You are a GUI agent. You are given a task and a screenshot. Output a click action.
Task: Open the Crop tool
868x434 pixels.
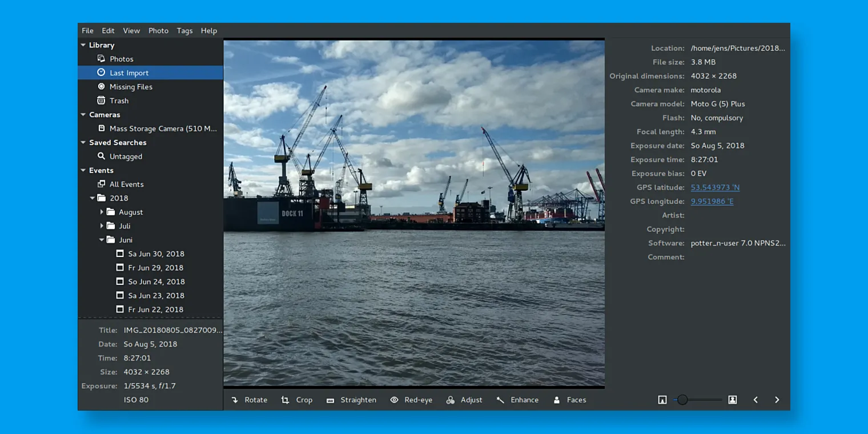[x=298, y=400]
